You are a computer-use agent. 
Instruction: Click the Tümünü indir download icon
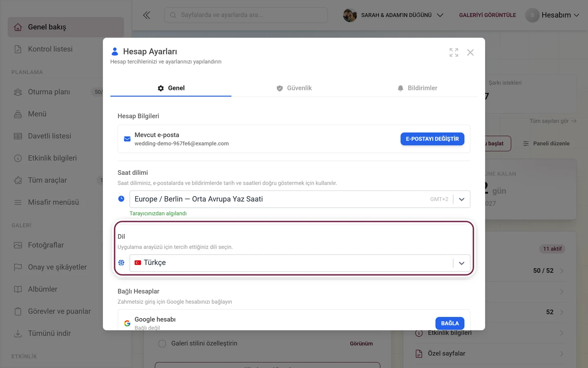pyautogui.click(x=18, y=334)
